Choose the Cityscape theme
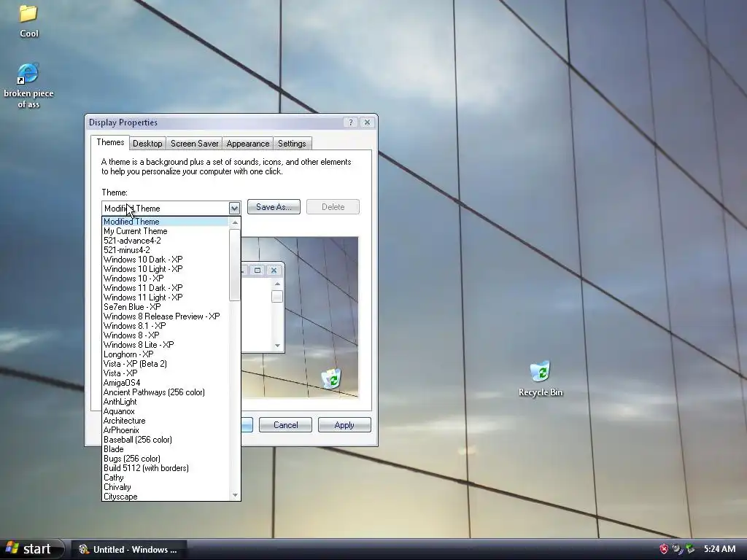This screenshot has height=560, width=747. coord(166,496)
